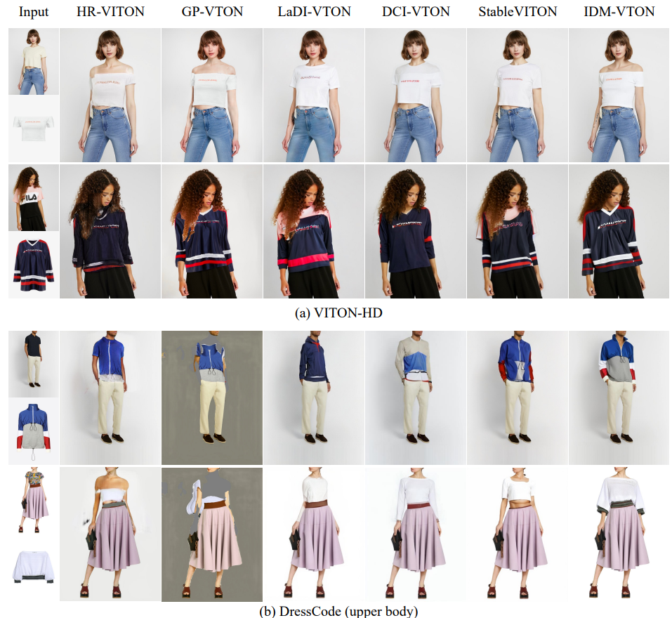This screenshot has width=672, height=618.
Task: Open HR-VITON result of woman in pink skirt
Action: click(110, 534)
